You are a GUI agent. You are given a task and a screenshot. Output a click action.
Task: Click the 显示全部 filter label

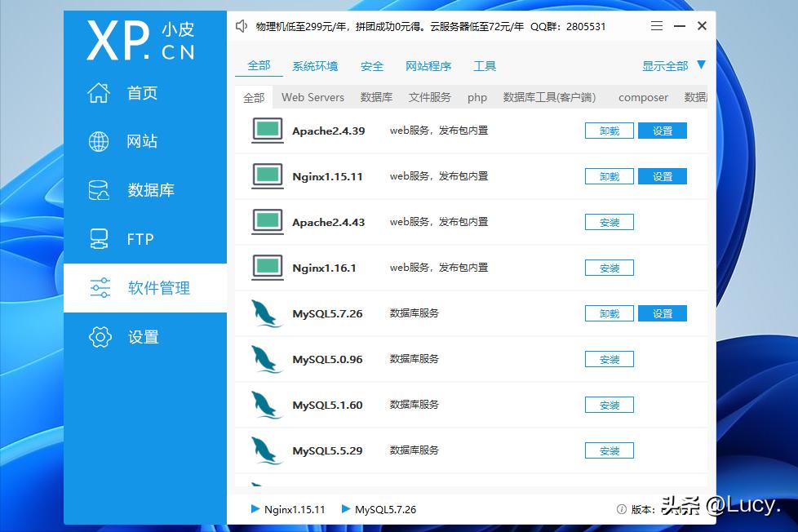(665, 66)
